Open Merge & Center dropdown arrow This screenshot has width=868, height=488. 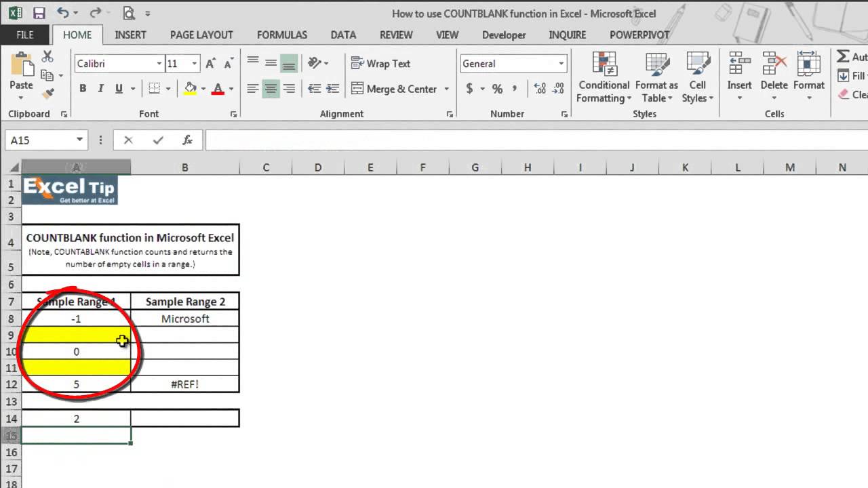coord(446,89)
